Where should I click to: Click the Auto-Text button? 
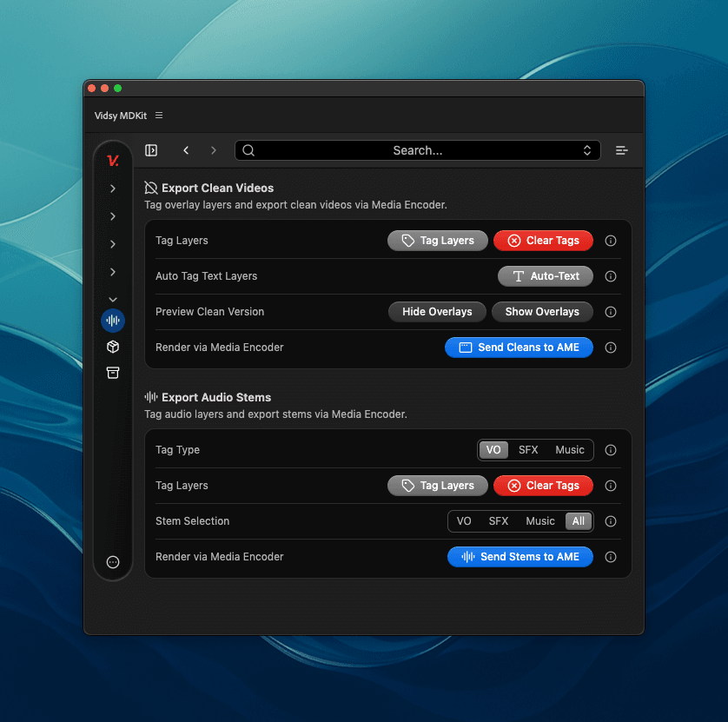click(546, 276)
